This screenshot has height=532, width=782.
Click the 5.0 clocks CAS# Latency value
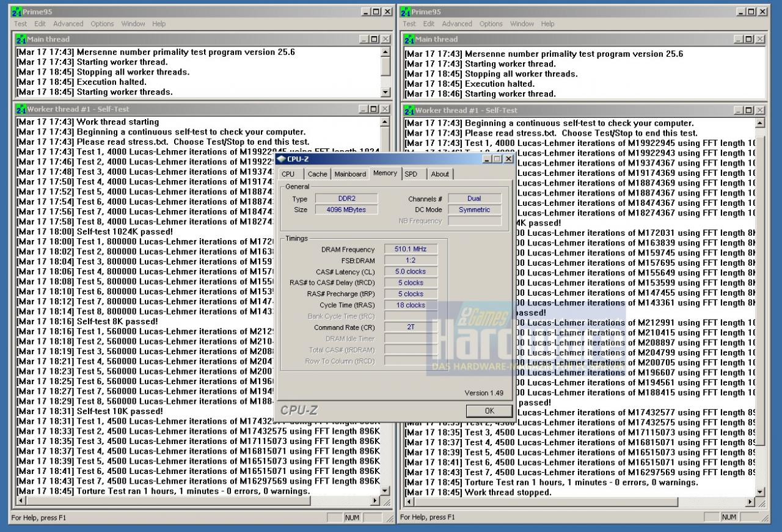(x=411, y=271)
